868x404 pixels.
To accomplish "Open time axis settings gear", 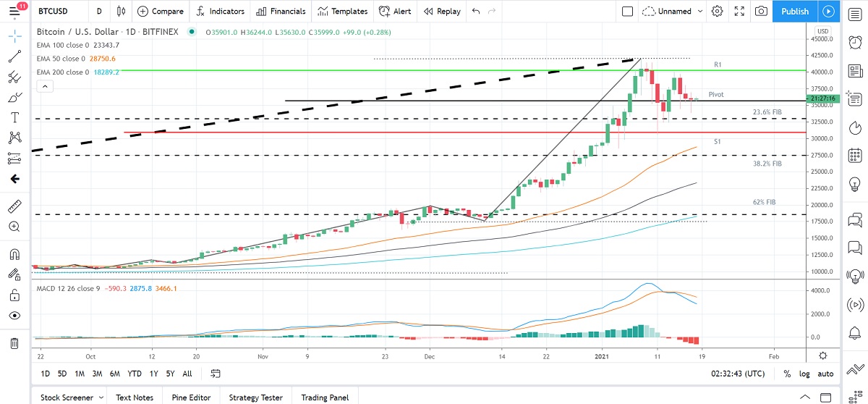I will [823, 355].
